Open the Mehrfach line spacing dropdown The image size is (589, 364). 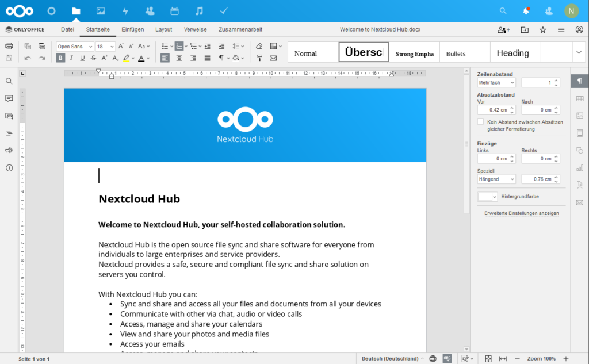click(496, 83)
